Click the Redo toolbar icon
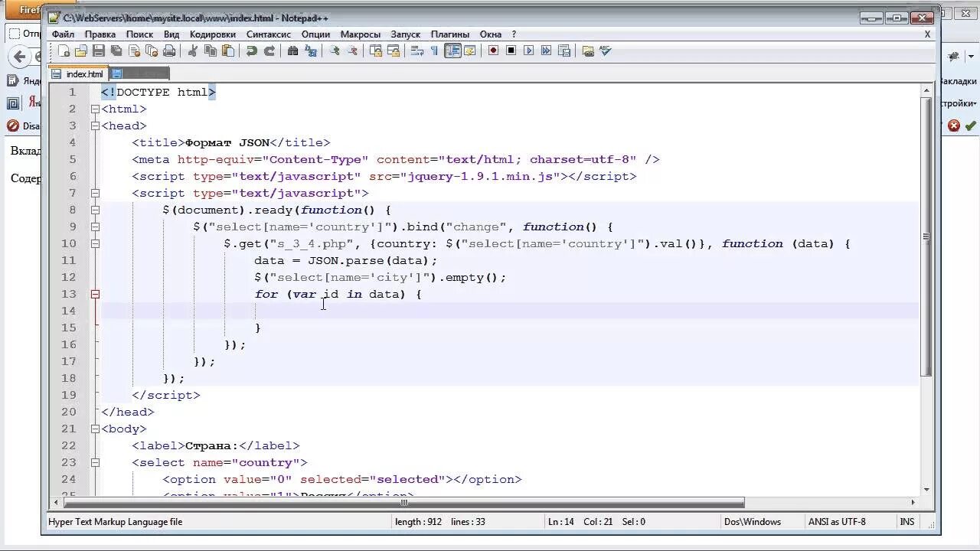Viewport: 980px width, 551px height. 269,51
